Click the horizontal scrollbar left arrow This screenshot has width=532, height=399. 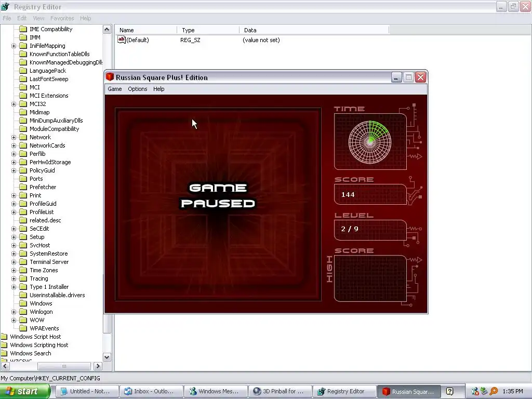5,366
